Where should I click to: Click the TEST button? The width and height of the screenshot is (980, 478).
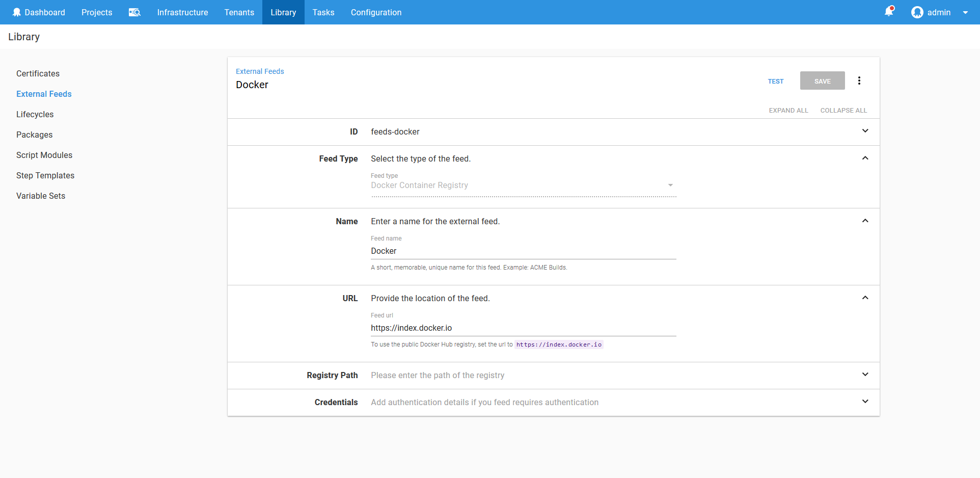coord(775,81)
